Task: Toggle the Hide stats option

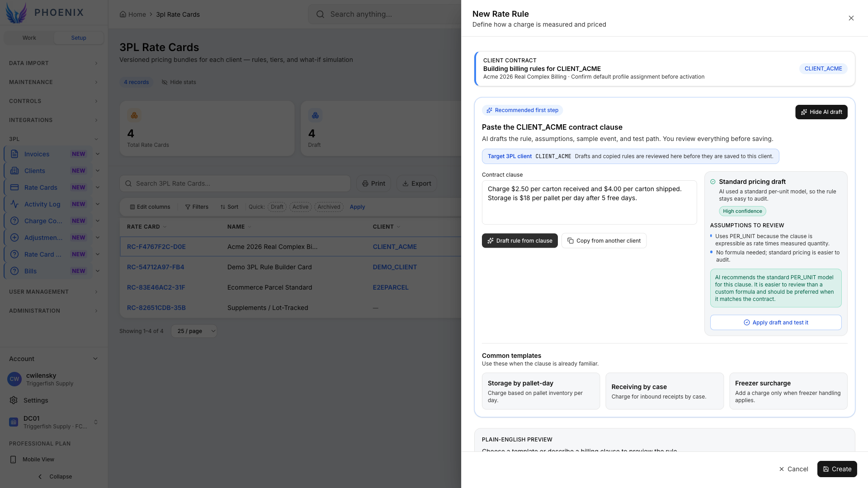Action: coord(179,82)
